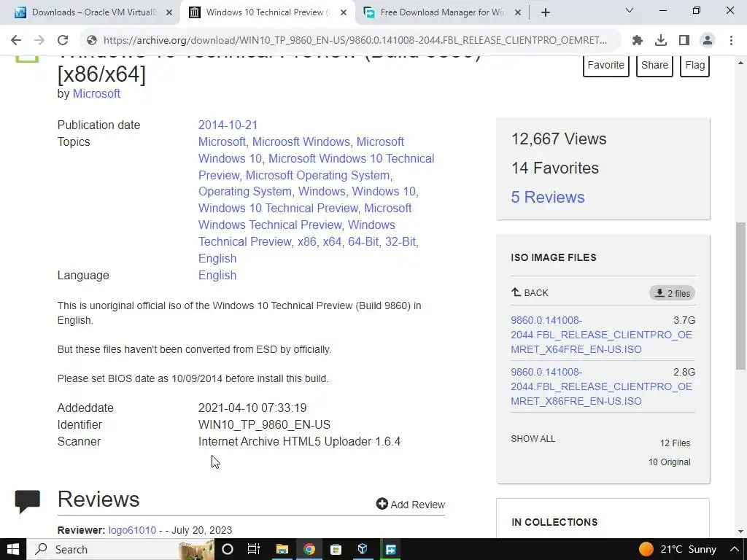747x560 pixels.
Task: Click the 12 Files count link
Action: coord(675,443)
